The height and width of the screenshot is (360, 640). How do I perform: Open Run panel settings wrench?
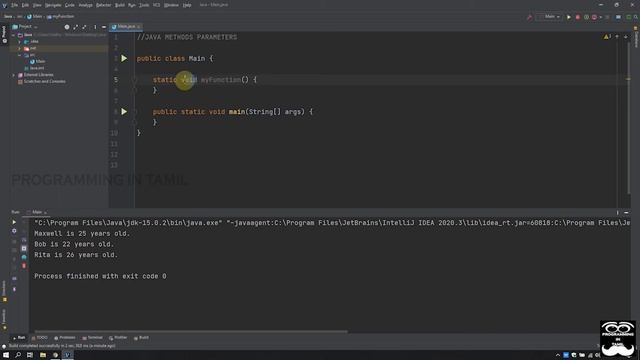click(x=14, y=231)
